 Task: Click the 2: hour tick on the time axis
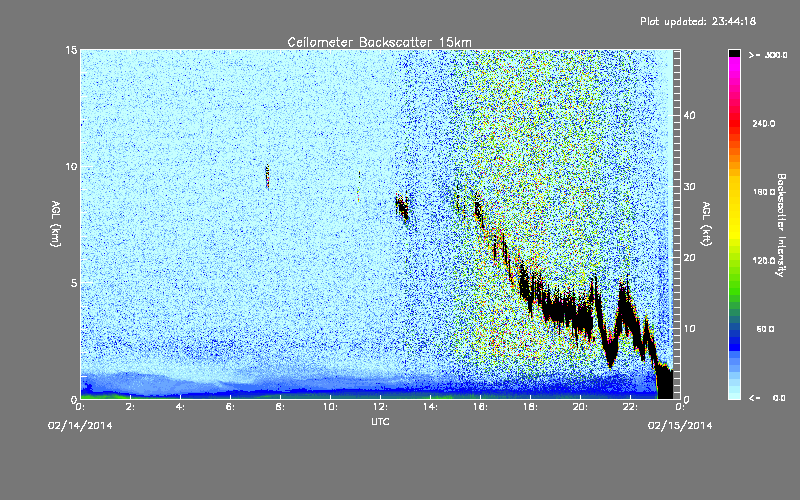pyautogui.click(x=130, y=407)
